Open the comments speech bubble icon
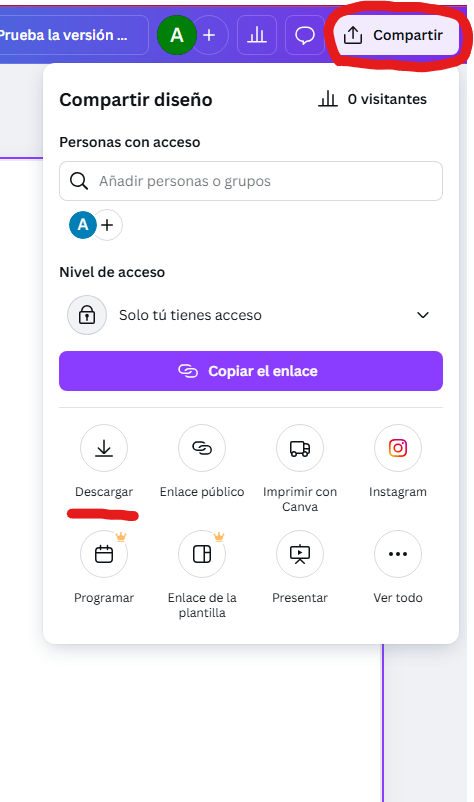The height and width of the screenshot is (802, 474). coord(305,35)
